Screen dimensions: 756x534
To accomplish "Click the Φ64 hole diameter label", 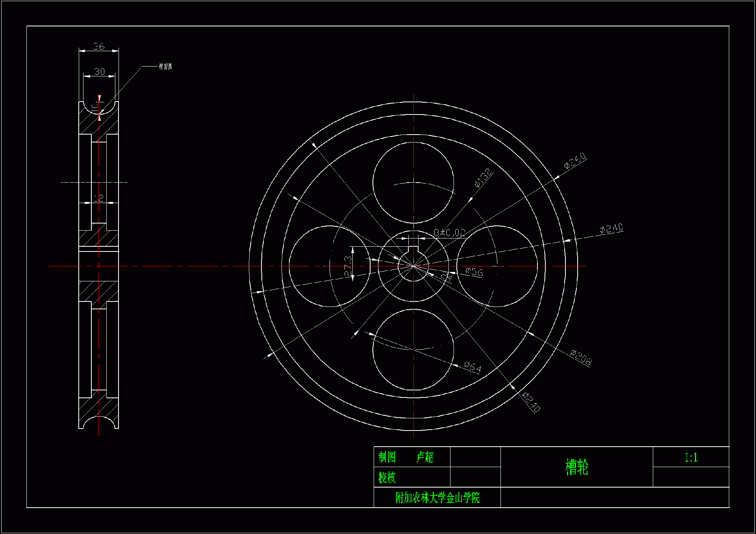I will pyautogui.click(x=472, y=367).
